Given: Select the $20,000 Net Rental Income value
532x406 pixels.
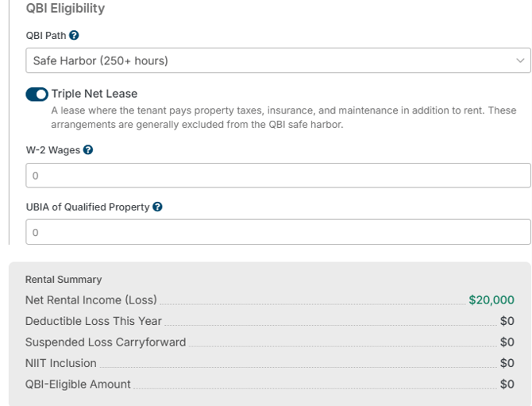Looking at the screenshot, I should point(492,300).
